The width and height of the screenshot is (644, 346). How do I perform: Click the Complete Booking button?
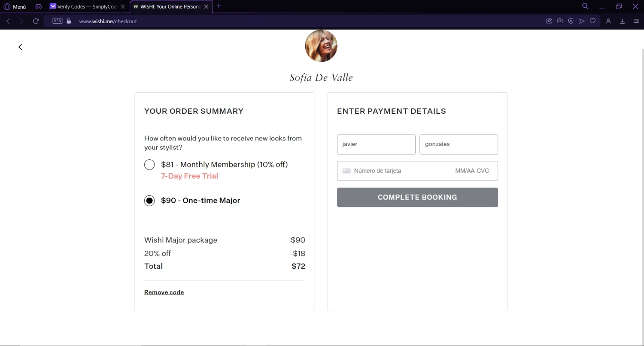click(417, 197)
